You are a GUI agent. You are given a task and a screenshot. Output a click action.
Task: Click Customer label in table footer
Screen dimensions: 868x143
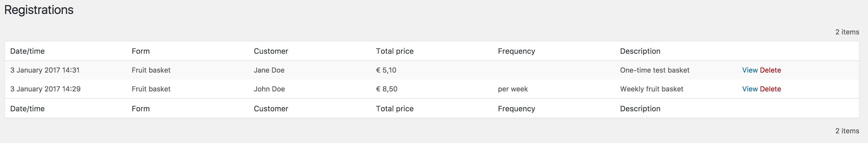click(271, 109)
